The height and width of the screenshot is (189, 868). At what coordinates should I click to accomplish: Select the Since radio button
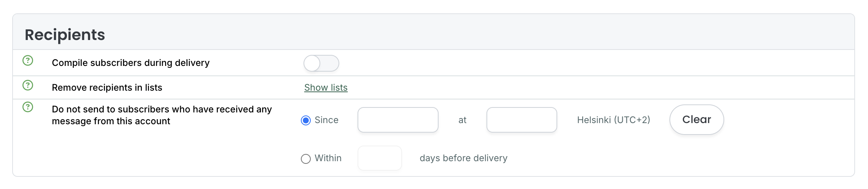point(306,120)
